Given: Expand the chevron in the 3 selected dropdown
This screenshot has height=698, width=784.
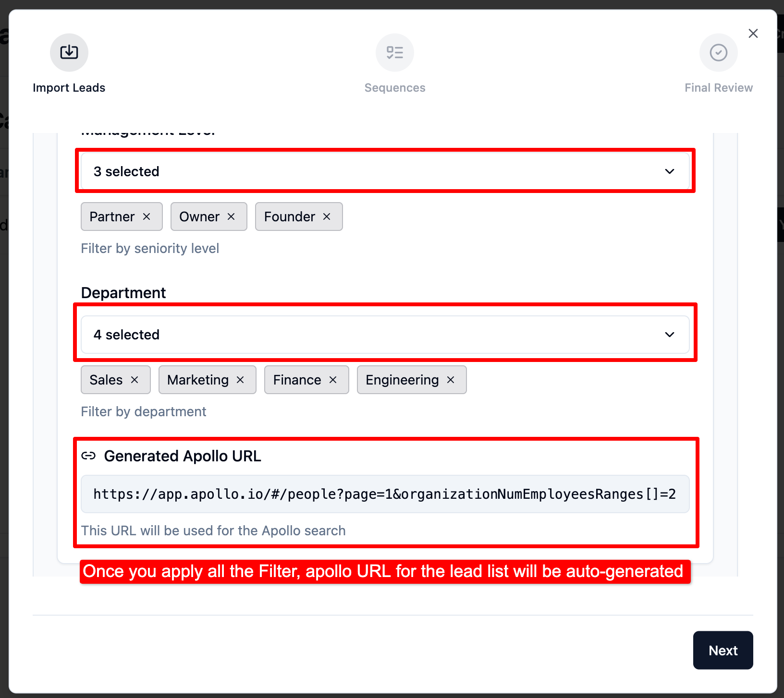Looking at the screenshot, I should pyautogui.click(x=670, y=171).
